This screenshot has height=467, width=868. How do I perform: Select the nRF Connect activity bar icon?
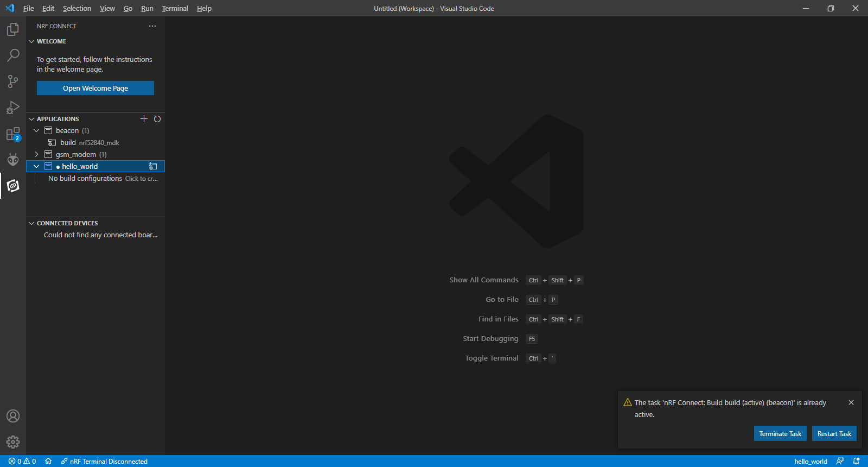click(x=13, y=186)
